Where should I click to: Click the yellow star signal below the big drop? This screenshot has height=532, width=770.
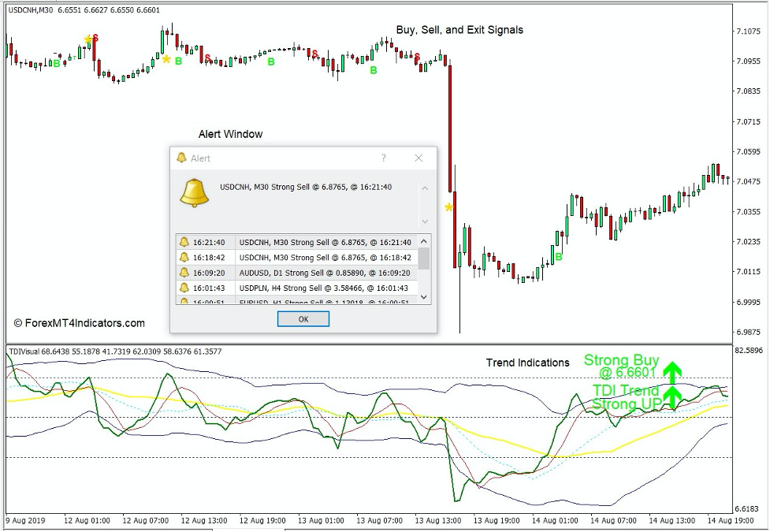coord(448,209)
